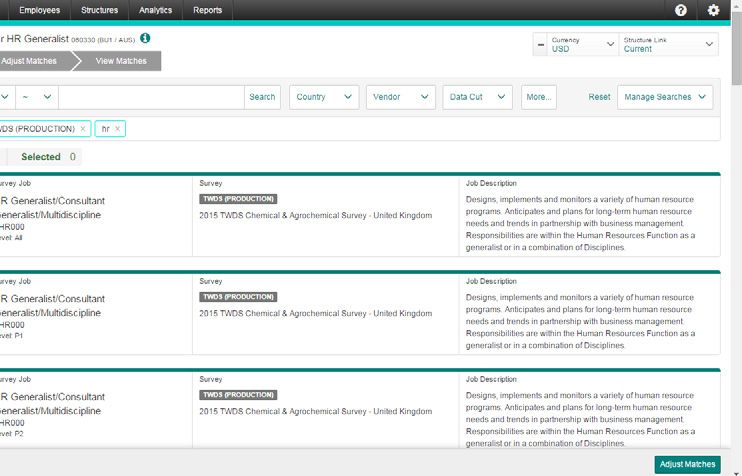Click the More... filters button
The image size is (742, 476).
tap(539, 97)
